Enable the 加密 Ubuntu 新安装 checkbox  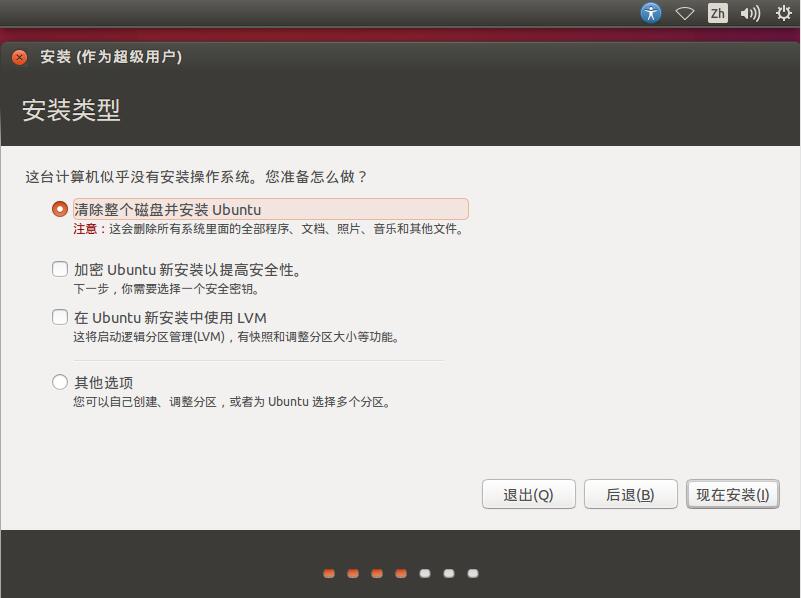pyautogui.click(x=60, y=269)
